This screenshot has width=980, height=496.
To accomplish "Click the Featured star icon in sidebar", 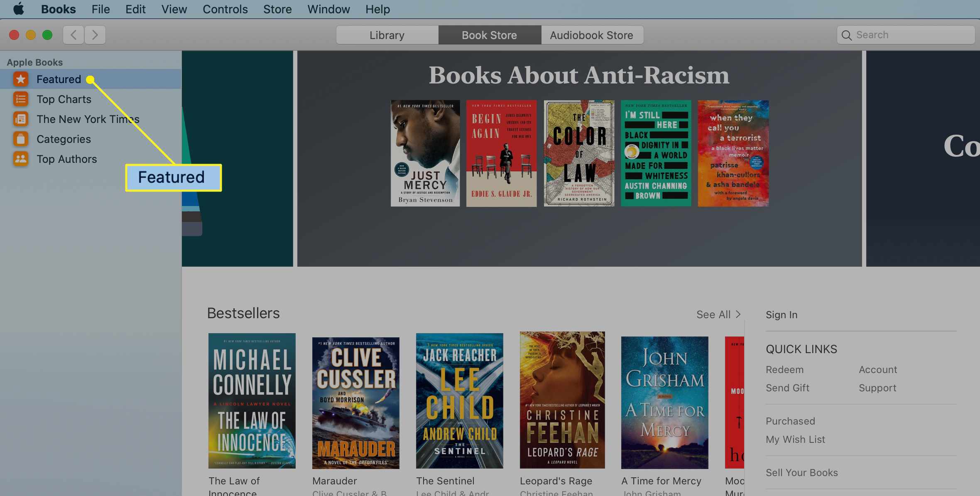I will [21, 79].
